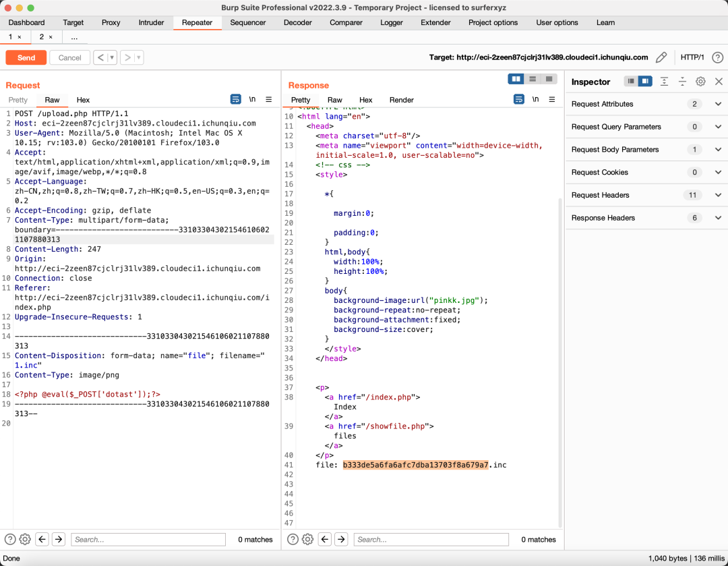
Task: Toggle response line wrap icon
Action: 519,99
